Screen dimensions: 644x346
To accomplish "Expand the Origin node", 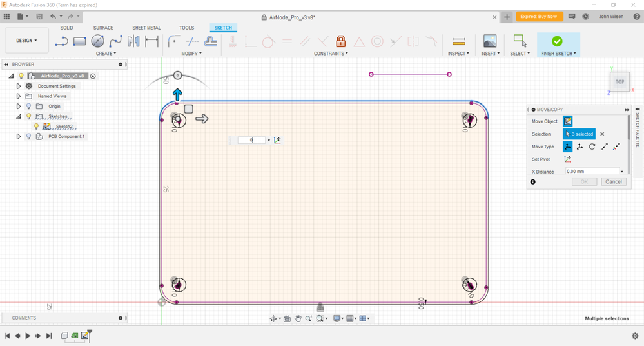I will 19,106.
